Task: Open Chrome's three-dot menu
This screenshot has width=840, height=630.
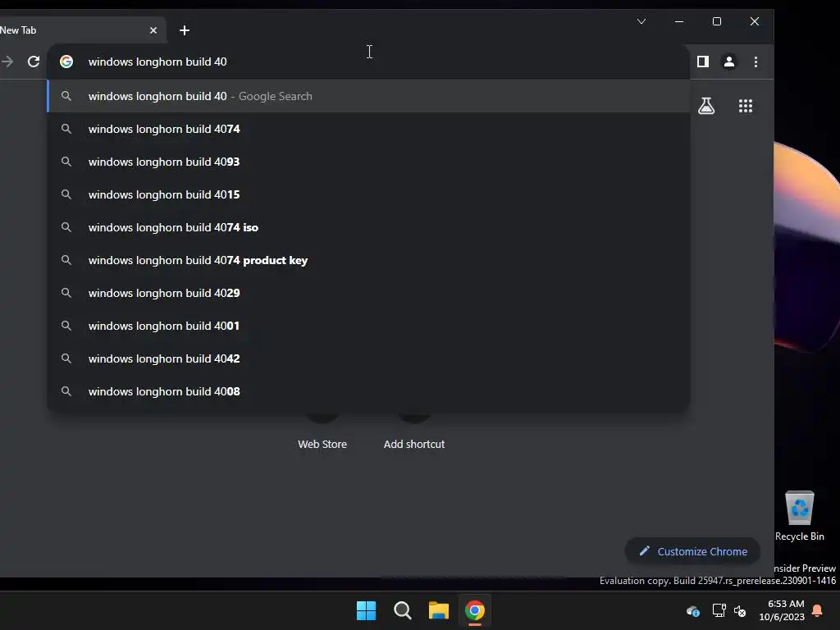Action: [756, 62]
